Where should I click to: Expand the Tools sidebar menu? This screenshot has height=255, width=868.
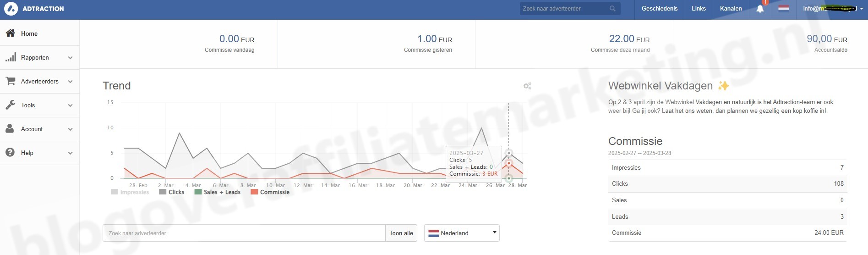coord(39,105)
